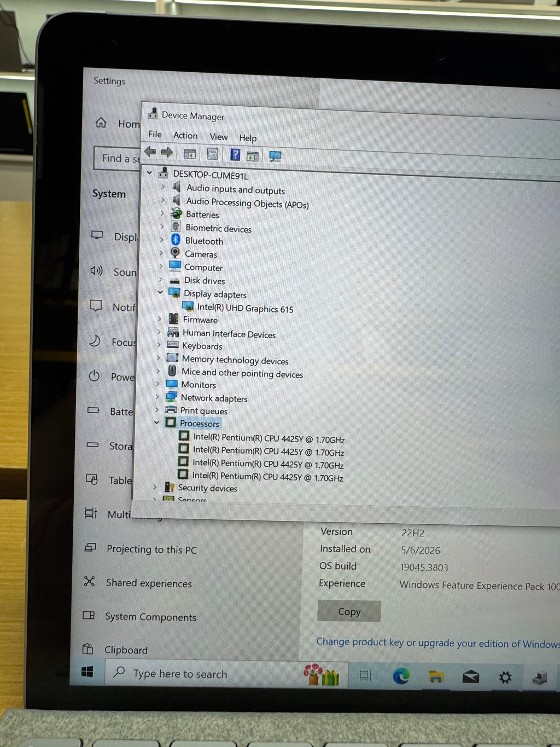Click the Firmware category icon
The width and height of the screenshot is (560, 747).
173,319
